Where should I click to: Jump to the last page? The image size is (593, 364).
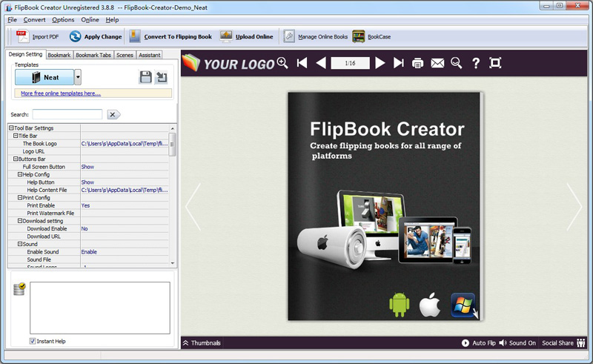(399, 63)
